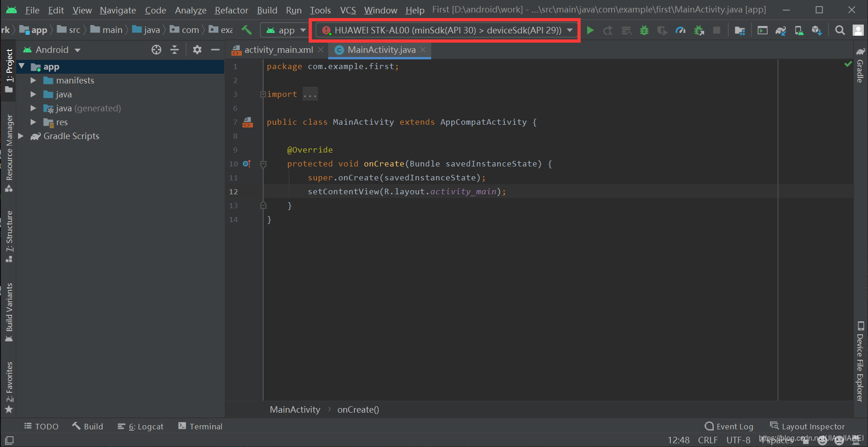This screenshot has width=868, height=447.
Task: Toggle the Gradle tool window
Action: (860, 65)
